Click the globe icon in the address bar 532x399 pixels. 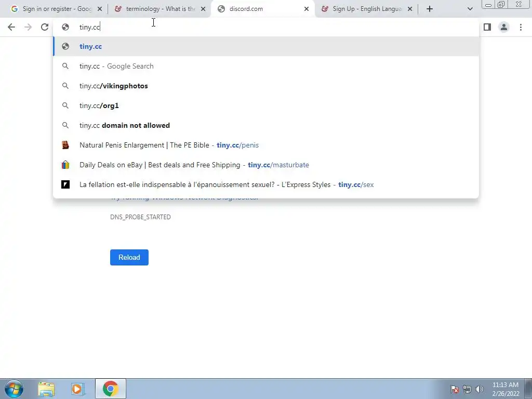[65, 27]
